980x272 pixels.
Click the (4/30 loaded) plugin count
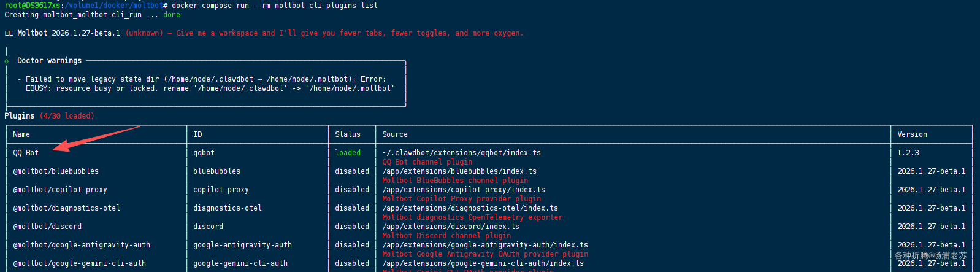[67, 116]
